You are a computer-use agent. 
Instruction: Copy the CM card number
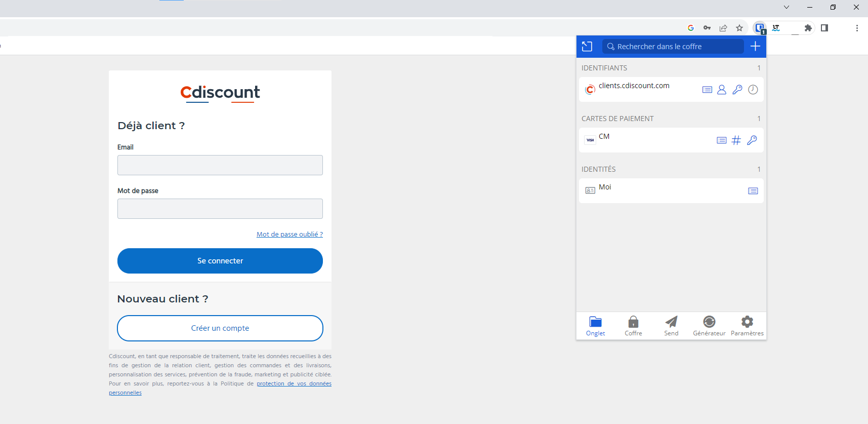pos(736,140)
